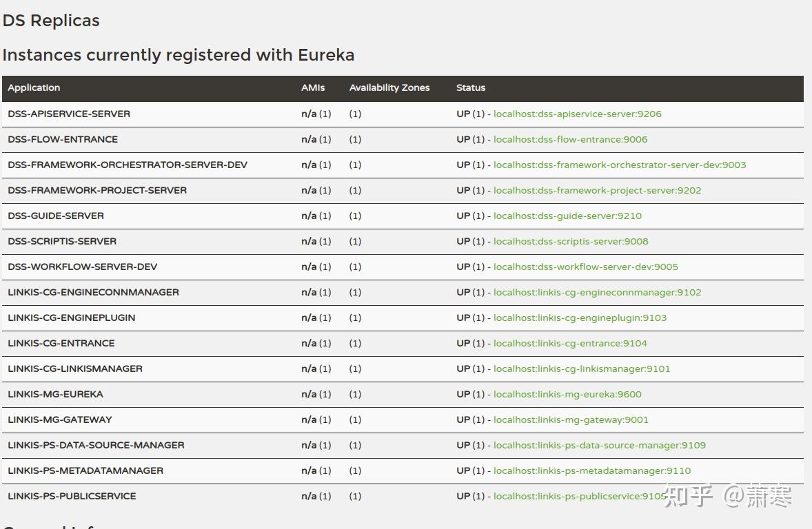Open the dss-apiservice-server:9206 instance link
The image size is (812, 529).
(x=577, y=114)
